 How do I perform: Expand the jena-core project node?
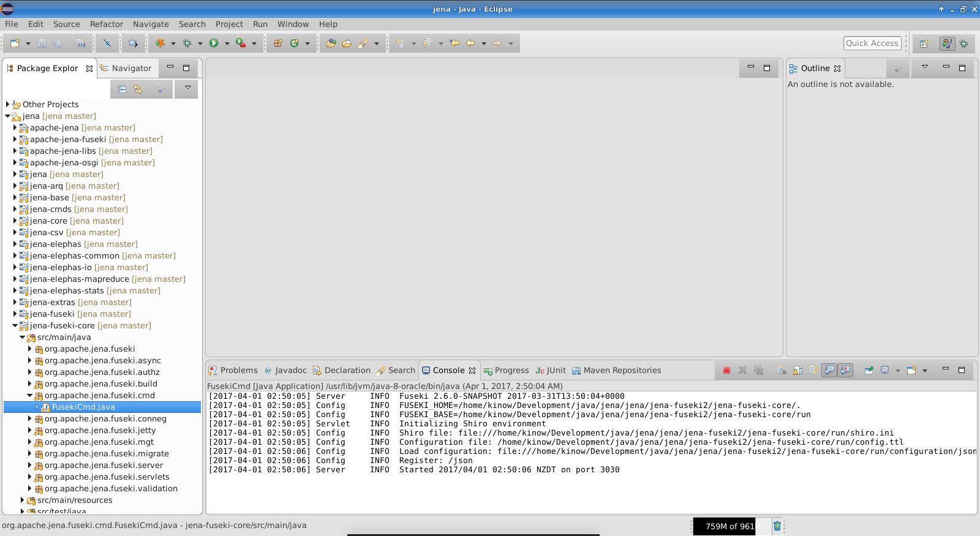coord(15,221)
